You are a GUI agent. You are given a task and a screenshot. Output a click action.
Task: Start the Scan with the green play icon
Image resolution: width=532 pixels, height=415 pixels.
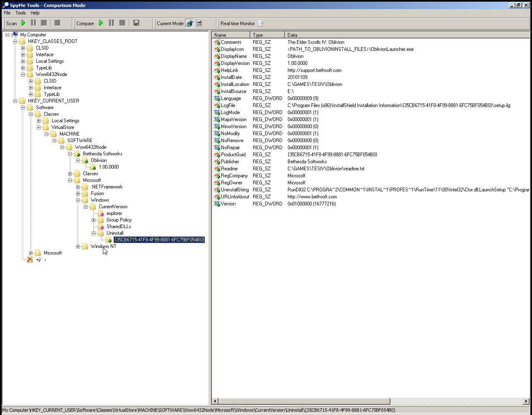tap(24, 23)
